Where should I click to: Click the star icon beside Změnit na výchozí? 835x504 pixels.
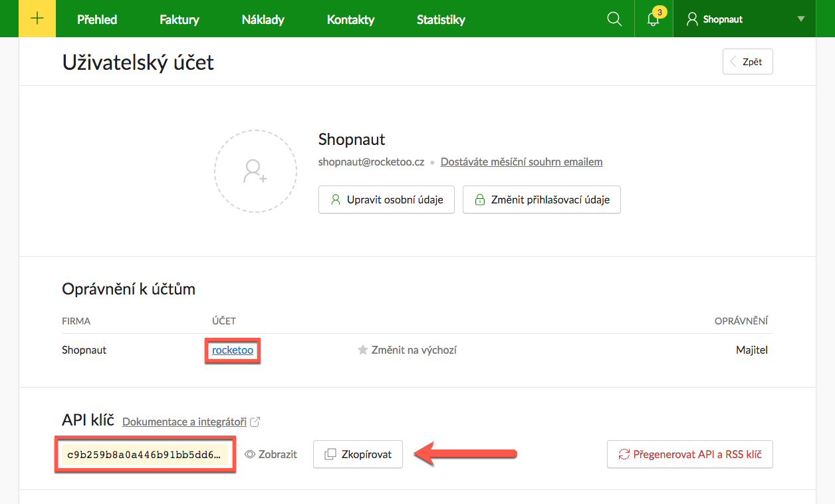(x=363, y=350)
